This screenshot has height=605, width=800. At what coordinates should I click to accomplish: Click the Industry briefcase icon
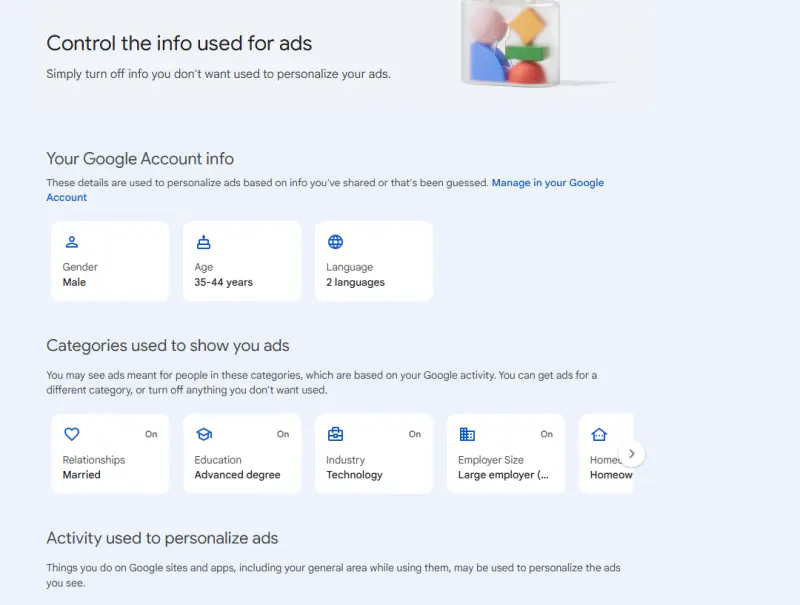coord(335,434)
